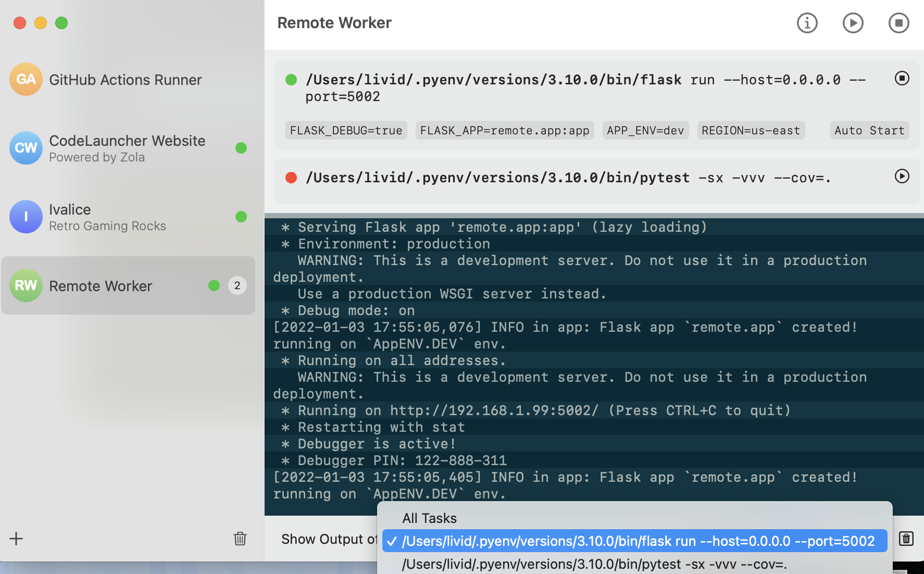Click the GitHub Actions Runner avatar icon

point(26,79)
